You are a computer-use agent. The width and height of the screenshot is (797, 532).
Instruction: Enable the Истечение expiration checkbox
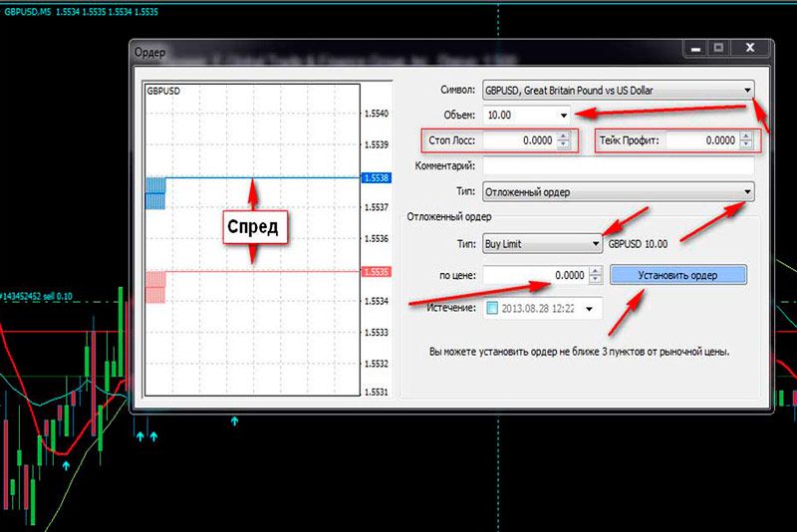click(493, 309)
